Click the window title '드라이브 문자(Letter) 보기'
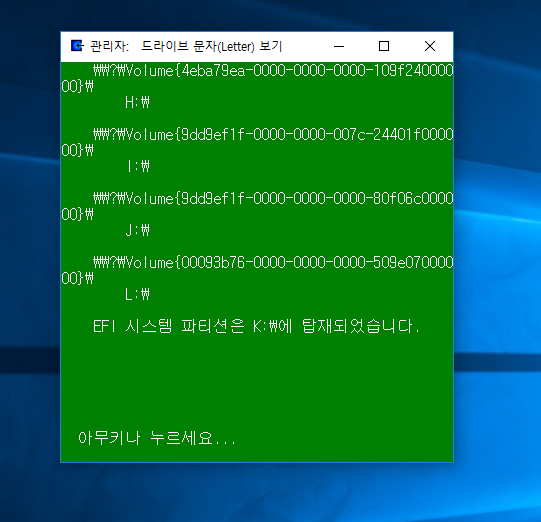This screenshot has width=541, height=522. [212, 46]
